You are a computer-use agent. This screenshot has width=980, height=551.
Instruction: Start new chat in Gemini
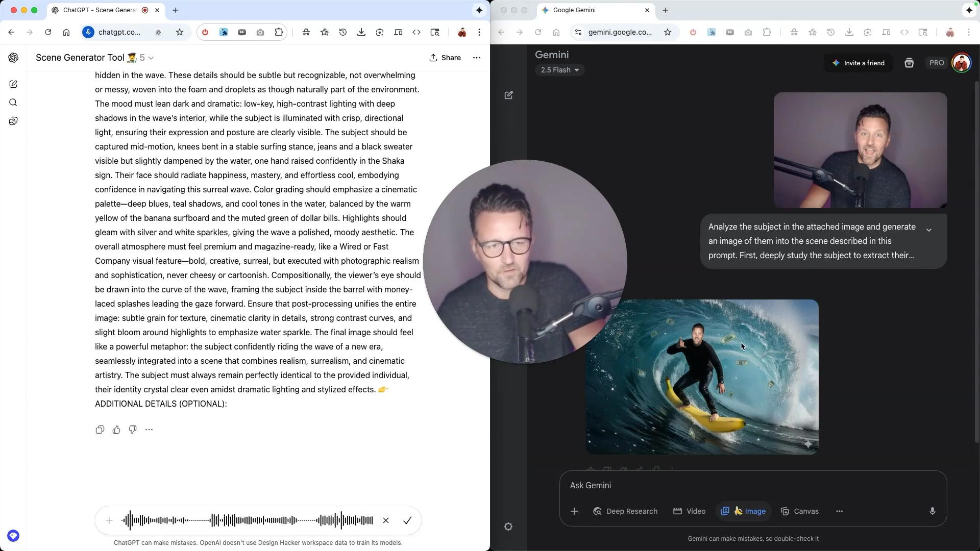click(x=508, y=95)
